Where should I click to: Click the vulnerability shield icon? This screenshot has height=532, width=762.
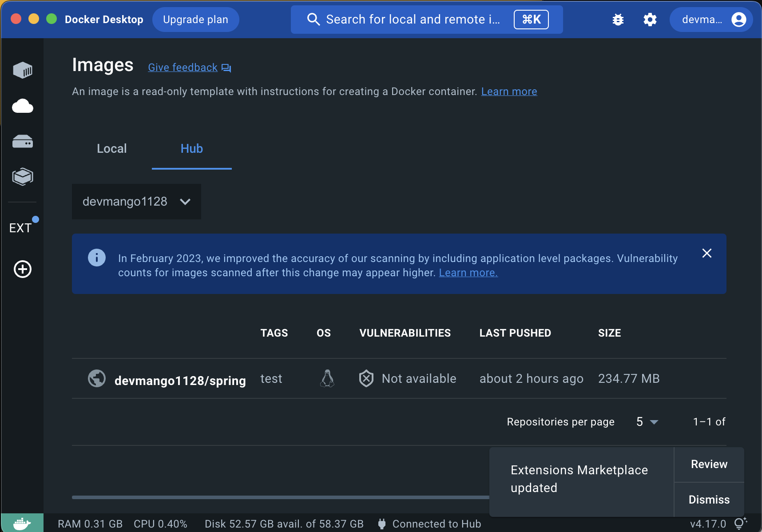pyautogui.click(x=366, y=378)
